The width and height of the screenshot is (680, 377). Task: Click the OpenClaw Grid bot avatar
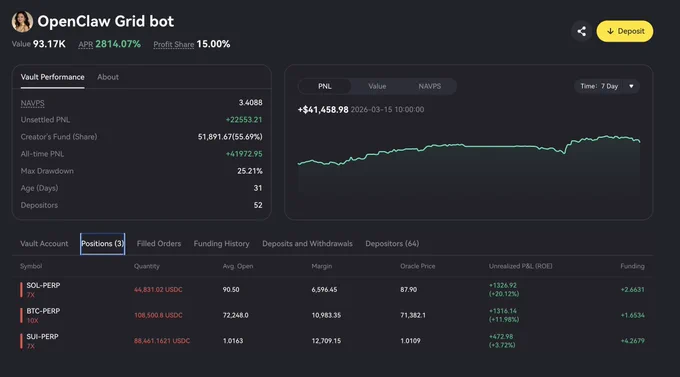coord(22,21)
